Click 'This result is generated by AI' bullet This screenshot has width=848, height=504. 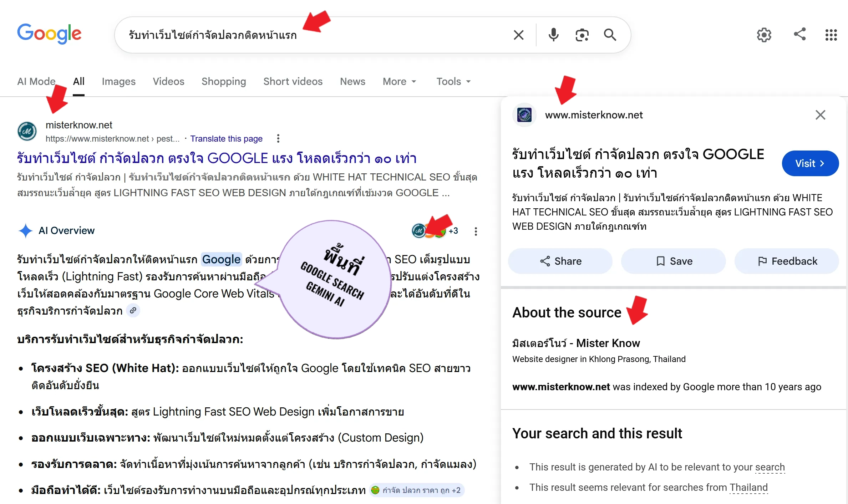[x=657, y=467]
